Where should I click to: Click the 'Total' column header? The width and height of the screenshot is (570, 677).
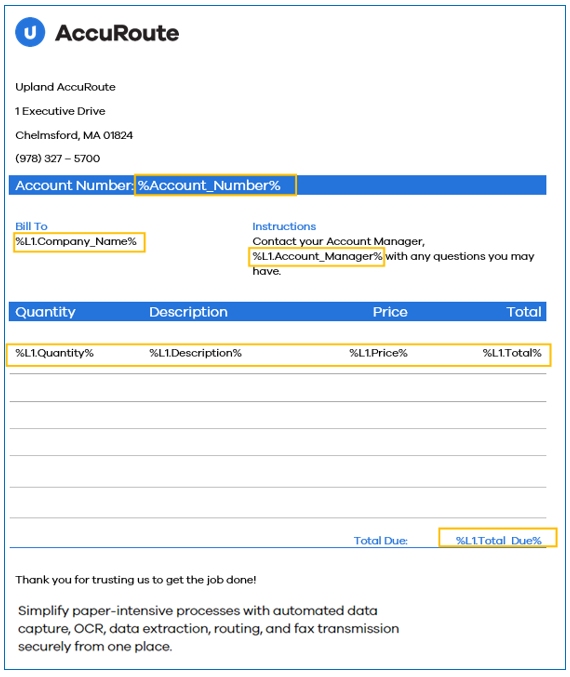click(x=524, y=312)
